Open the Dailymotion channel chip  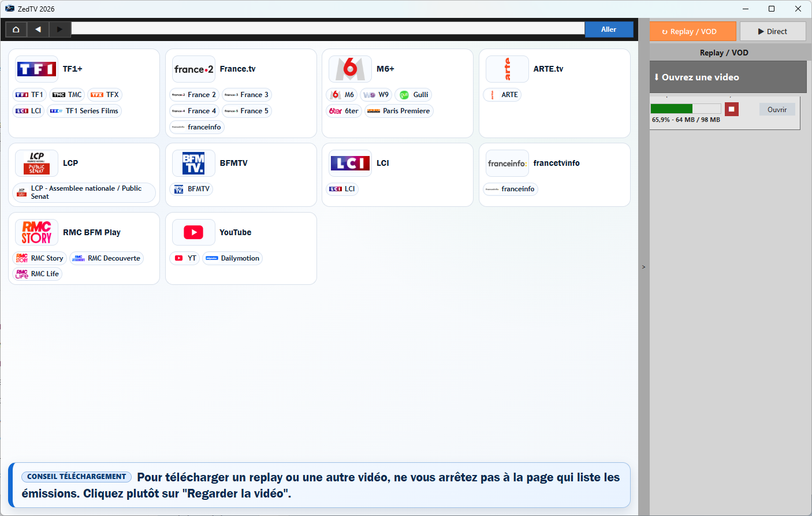tap(233, 258)
